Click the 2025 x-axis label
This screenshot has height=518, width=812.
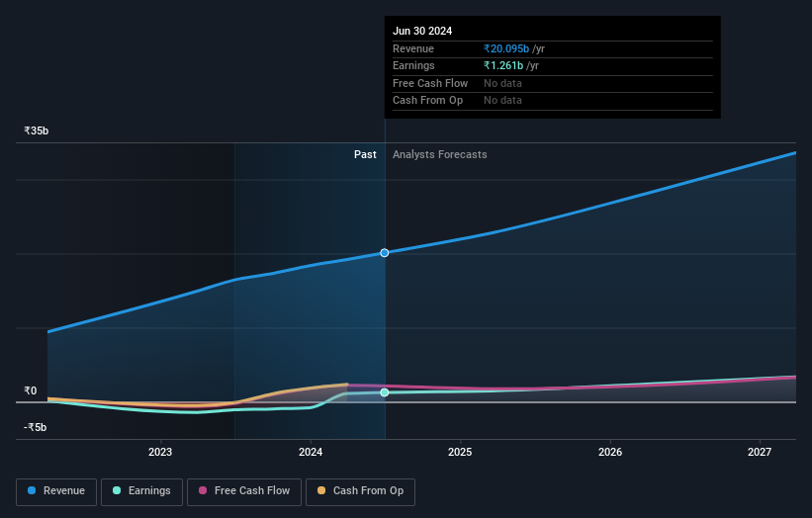coord(460,453)
